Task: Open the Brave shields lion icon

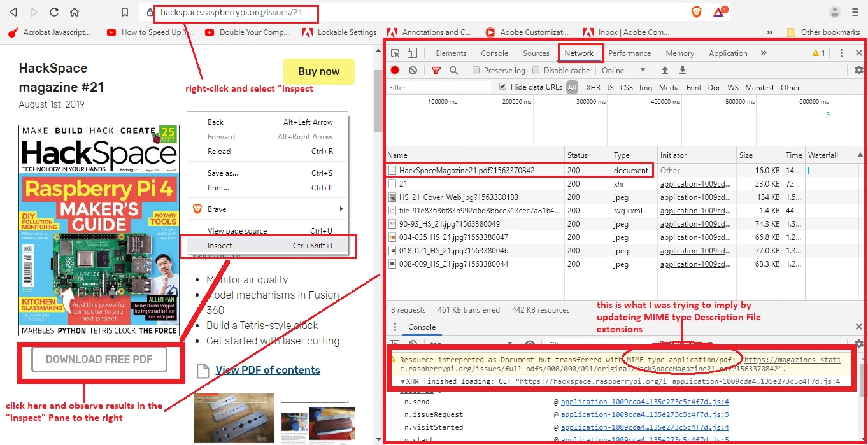Action: click(x=697, y=12)
